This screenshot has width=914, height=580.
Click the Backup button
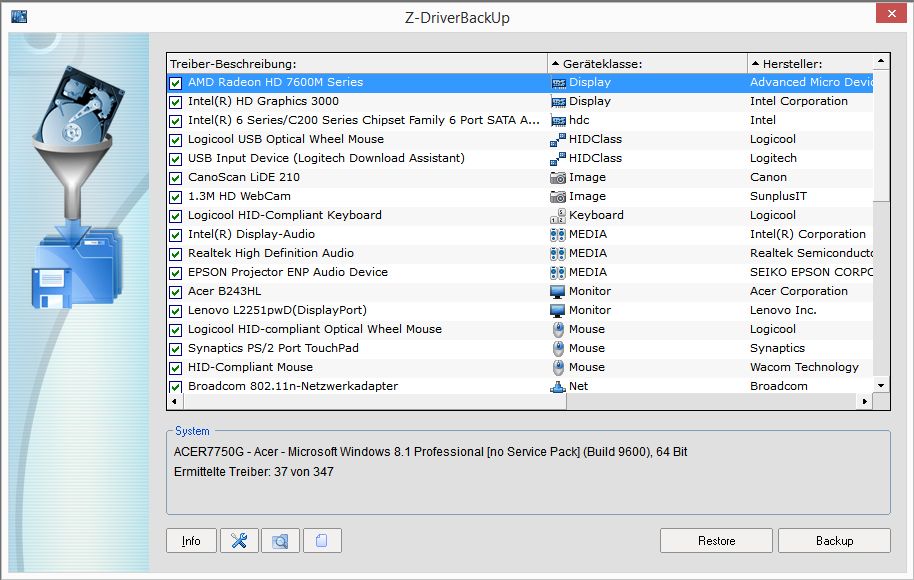click(834, 540)
